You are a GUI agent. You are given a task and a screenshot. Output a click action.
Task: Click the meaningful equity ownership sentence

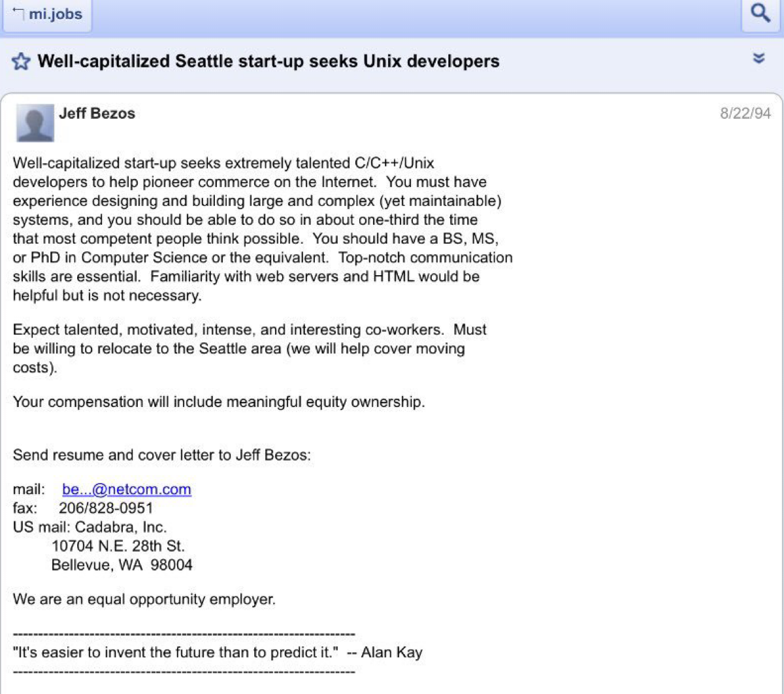[219, 402]
